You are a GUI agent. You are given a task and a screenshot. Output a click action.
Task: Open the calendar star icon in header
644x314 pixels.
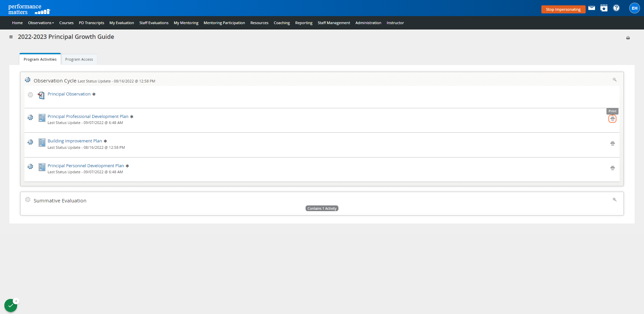[x=604, y=8]
